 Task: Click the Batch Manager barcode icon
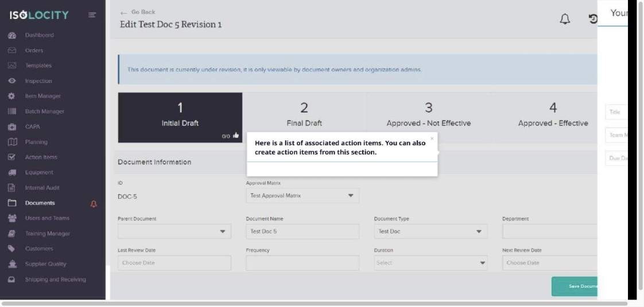12,112
